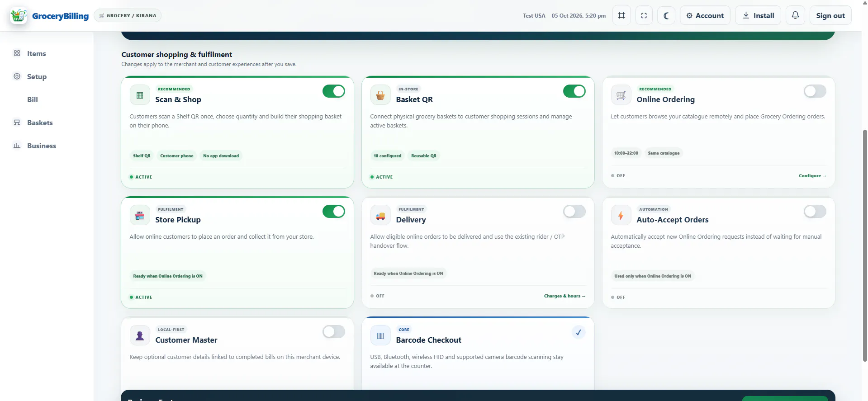Screen dimensions: 868x401
Task: Toggle fullscreen mode icon
Action: pyautogui.click(x=644, y=15)
